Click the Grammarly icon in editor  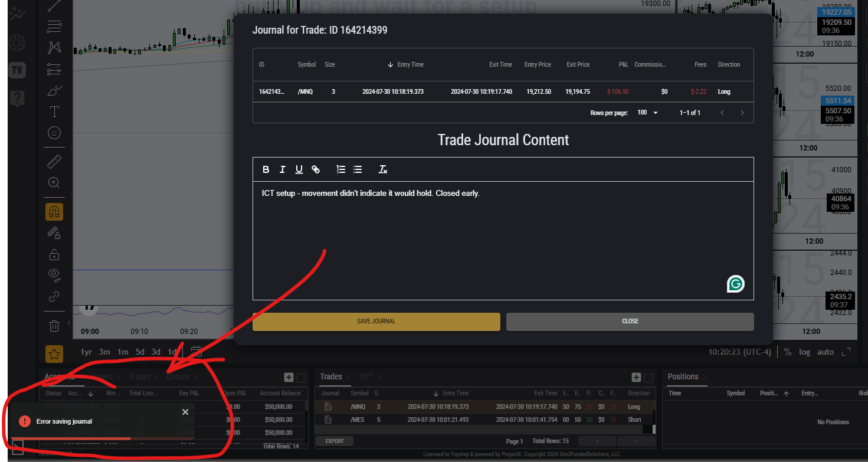[x=735, y=284]
